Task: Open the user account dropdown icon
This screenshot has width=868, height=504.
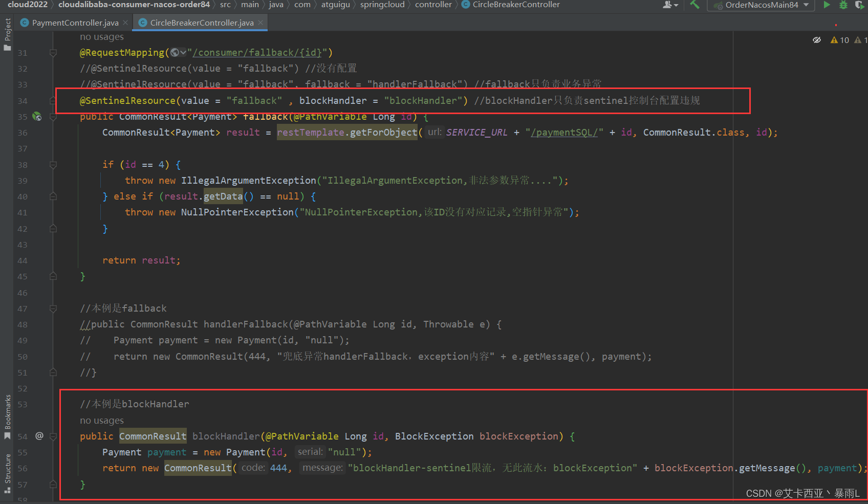Action: 670,5
